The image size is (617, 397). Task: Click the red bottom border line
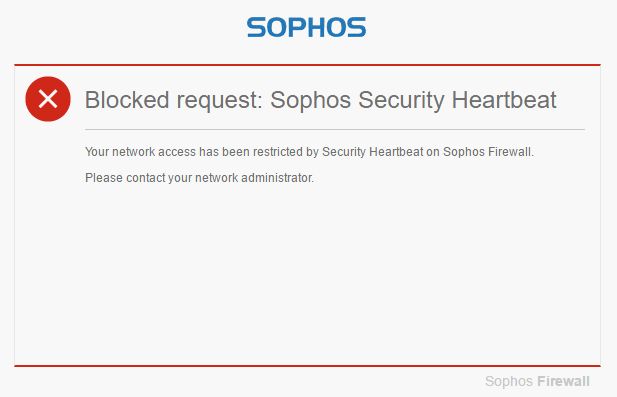pos(307,366)
